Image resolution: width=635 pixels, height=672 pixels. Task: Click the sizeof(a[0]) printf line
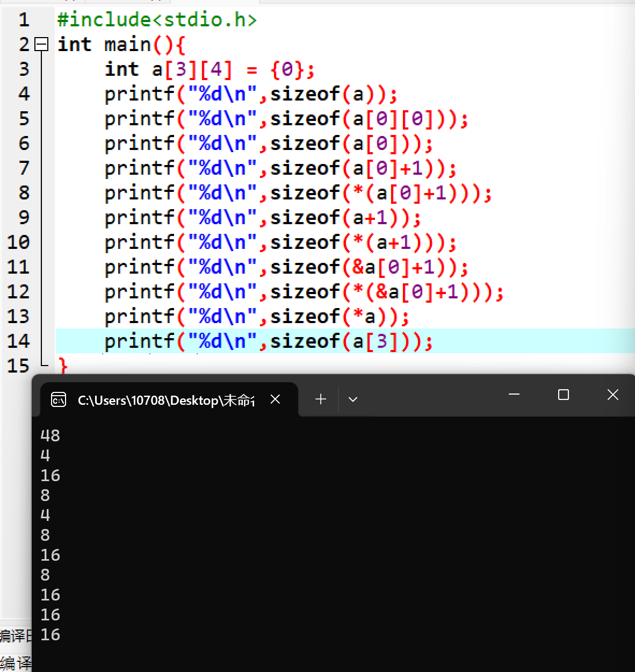click(269, 144)
